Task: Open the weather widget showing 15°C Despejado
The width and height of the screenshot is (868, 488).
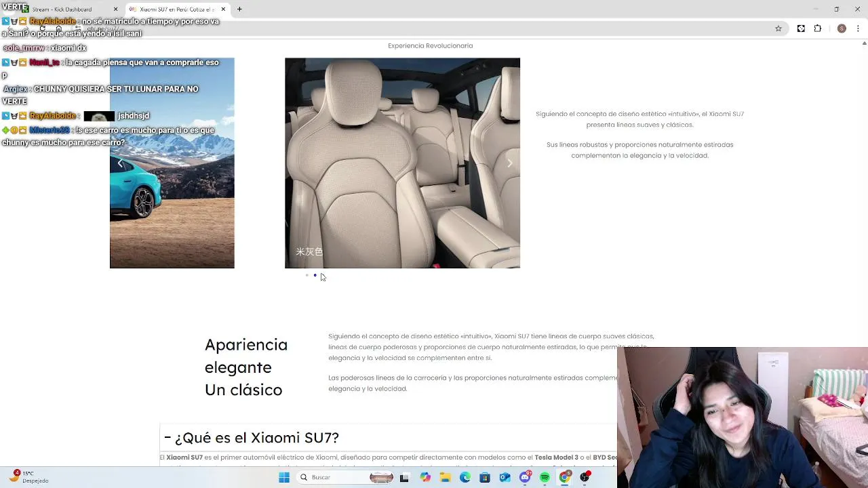Action: [x=29, y=476]
